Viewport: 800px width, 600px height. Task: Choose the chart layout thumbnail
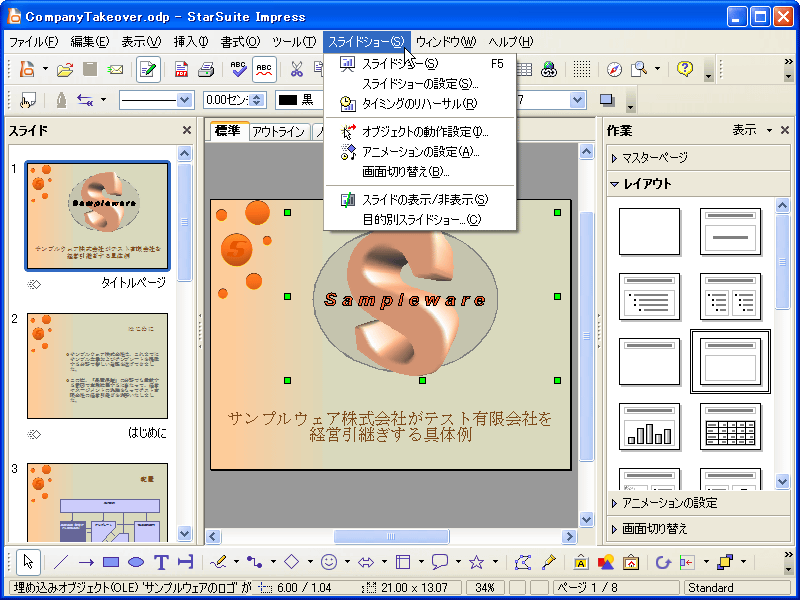click(x=649, y=427)
